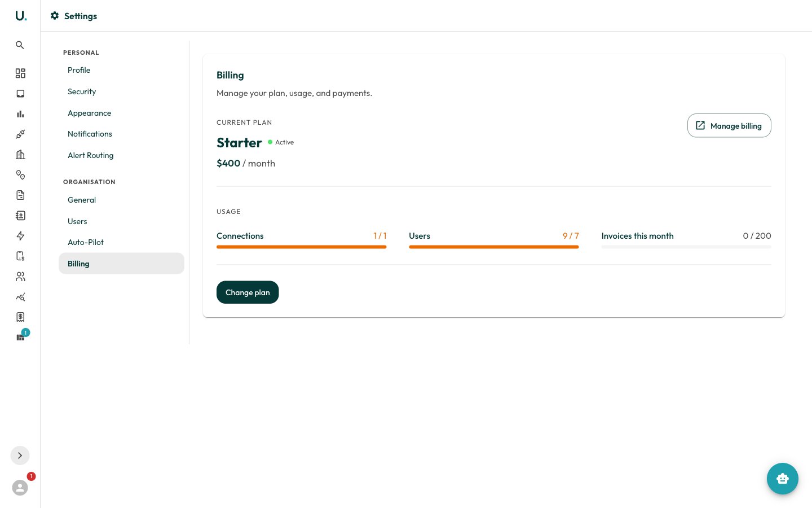This screenshot has width=812, height=508.
Task: Open the bar chart analytics icon
Action: (20, 114)
